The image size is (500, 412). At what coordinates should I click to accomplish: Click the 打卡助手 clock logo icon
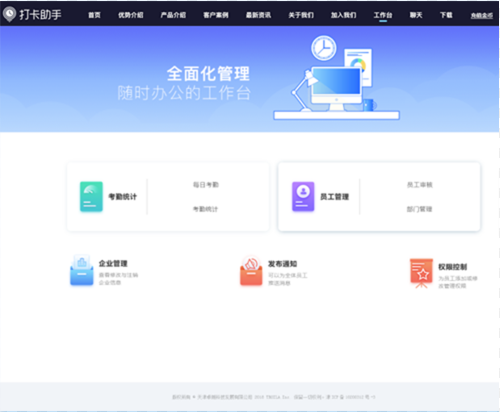(9, 14)
